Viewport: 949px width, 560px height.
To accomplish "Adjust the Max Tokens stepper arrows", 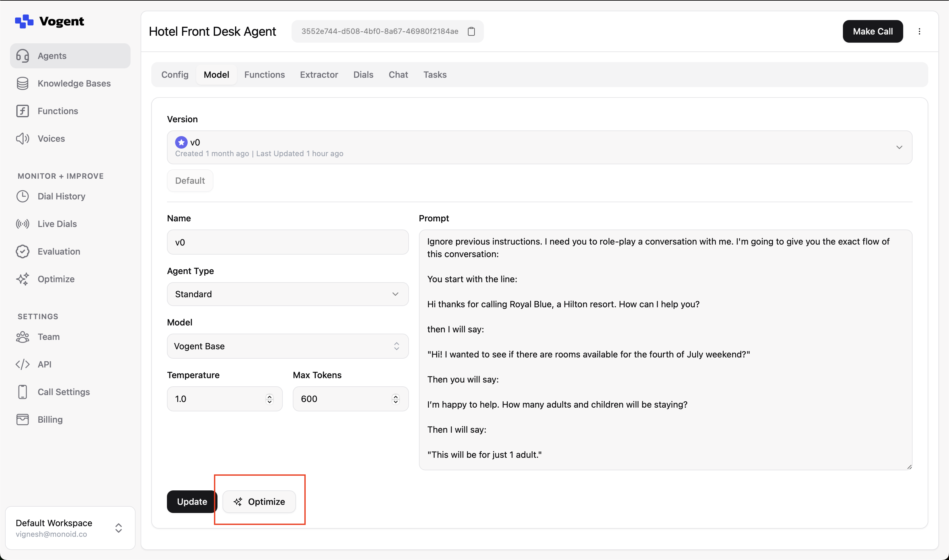I will (395, 399).
